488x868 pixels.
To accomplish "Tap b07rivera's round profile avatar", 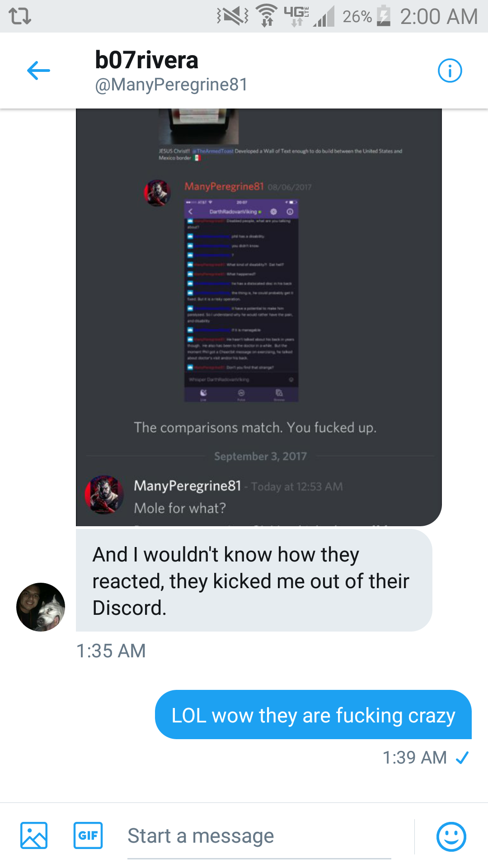I will click(41, 607).
